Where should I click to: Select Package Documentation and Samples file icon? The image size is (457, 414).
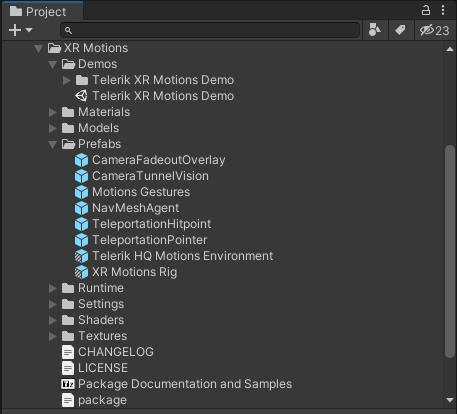click(68, 384)
